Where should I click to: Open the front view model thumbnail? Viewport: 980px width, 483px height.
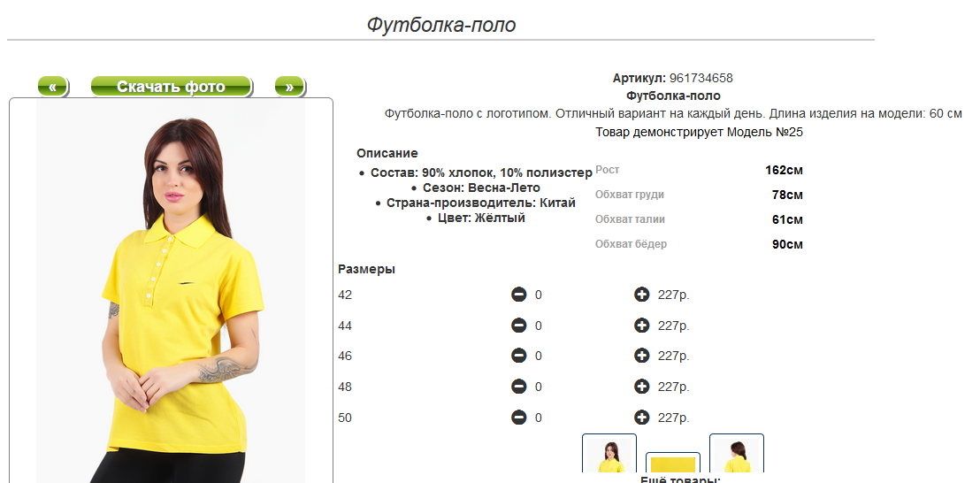click(609, 454)
